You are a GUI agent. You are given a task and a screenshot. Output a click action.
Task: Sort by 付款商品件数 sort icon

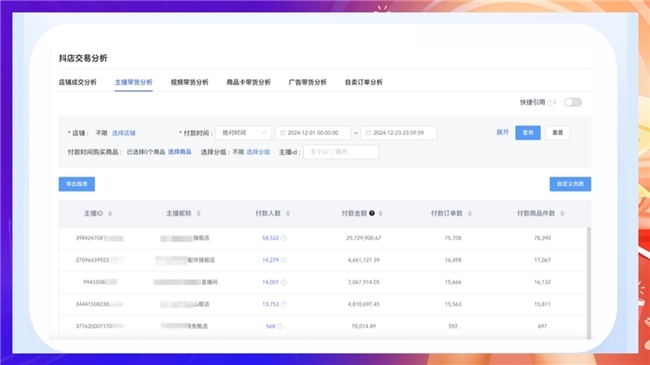pyautogui.click(x=562, y=213)
